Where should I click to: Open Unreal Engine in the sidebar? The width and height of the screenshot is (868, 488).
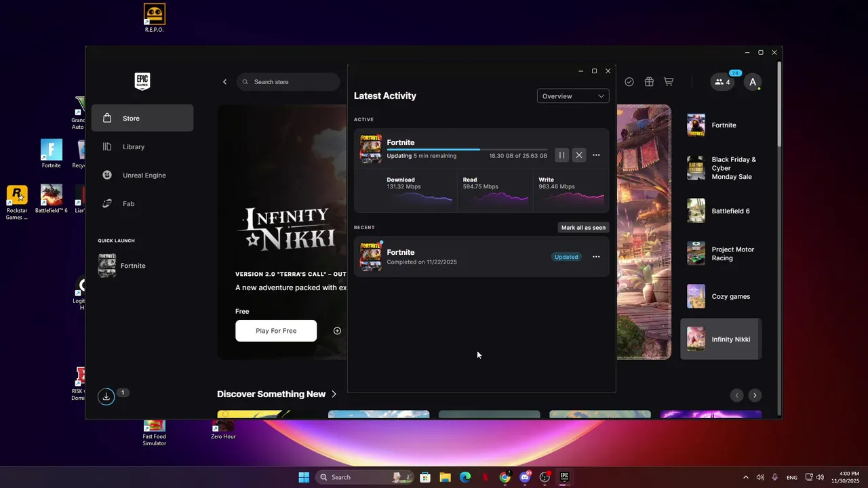coord(142,175)
